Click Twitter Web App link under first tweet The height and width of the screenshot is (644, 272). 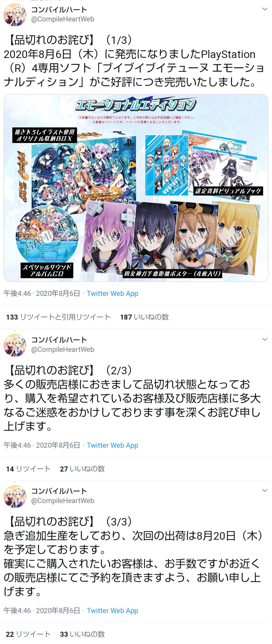point(112,293)
